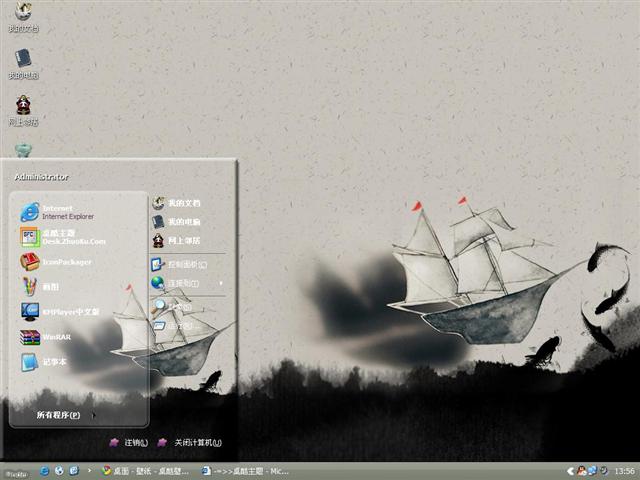Open 我的电脑 icon on the desktop
640x480 pixels.
pos(23,64)
